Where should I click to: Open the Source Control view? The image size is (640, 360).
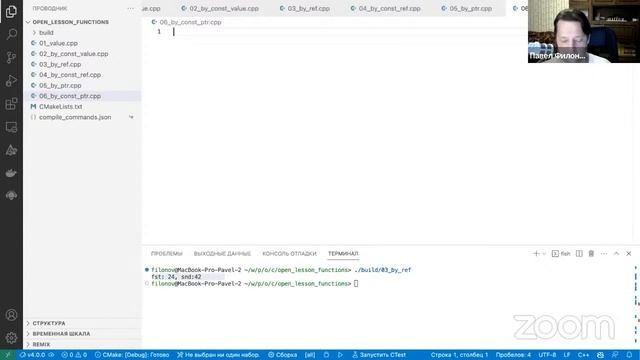(11, 57)
